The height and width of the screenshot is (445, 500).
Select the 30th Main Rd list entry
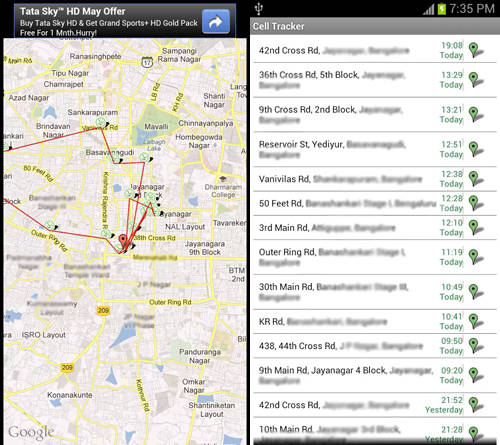(375, 292)
